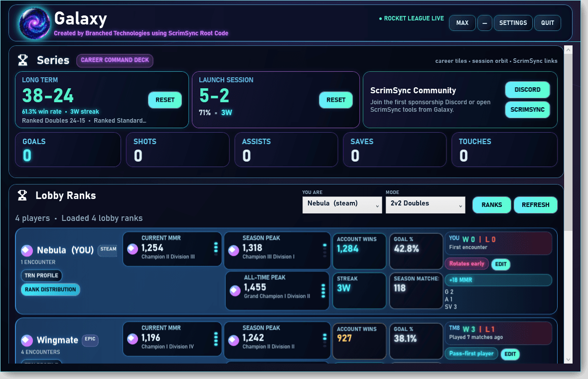Click Nebula's Streak 3W tile

(x=359, y=290)
